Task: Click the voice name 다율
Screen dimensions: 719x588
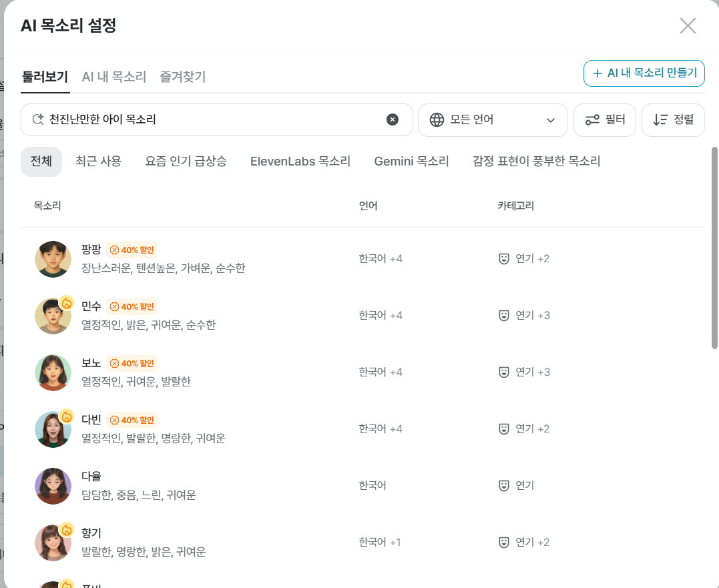Action: pos(91,476)
